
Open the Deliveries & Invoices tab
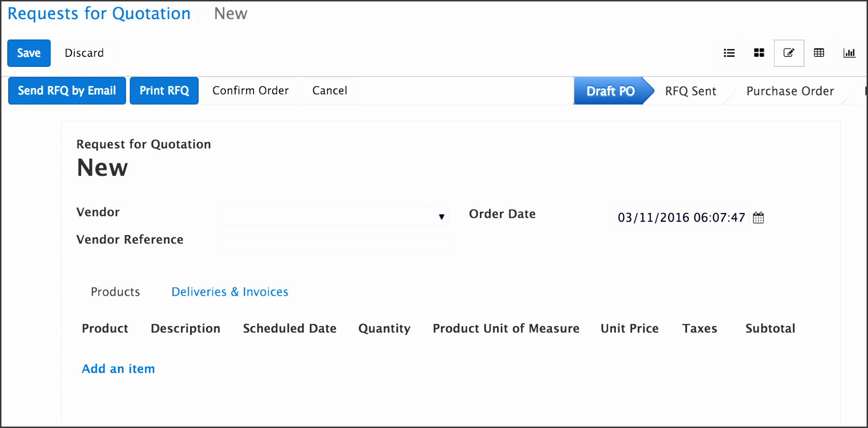tap(230, 291)
